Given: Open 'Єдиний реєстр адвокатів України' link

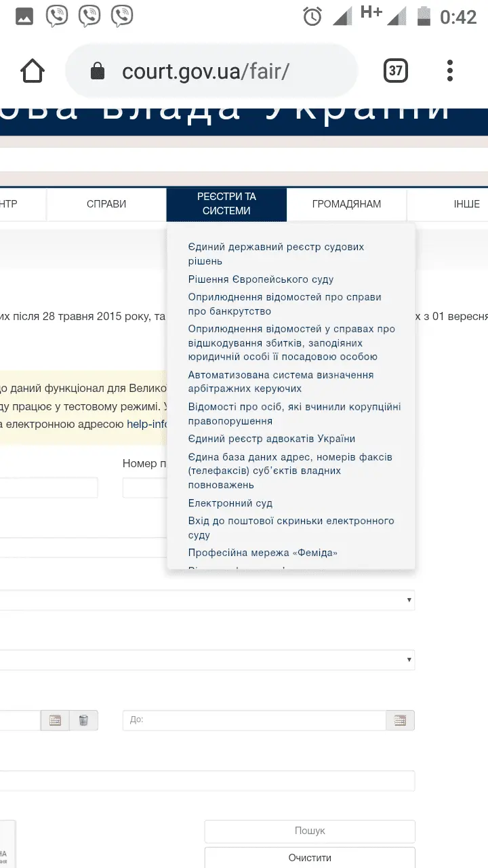Looking at the screenshot, I should pos(272,439).
